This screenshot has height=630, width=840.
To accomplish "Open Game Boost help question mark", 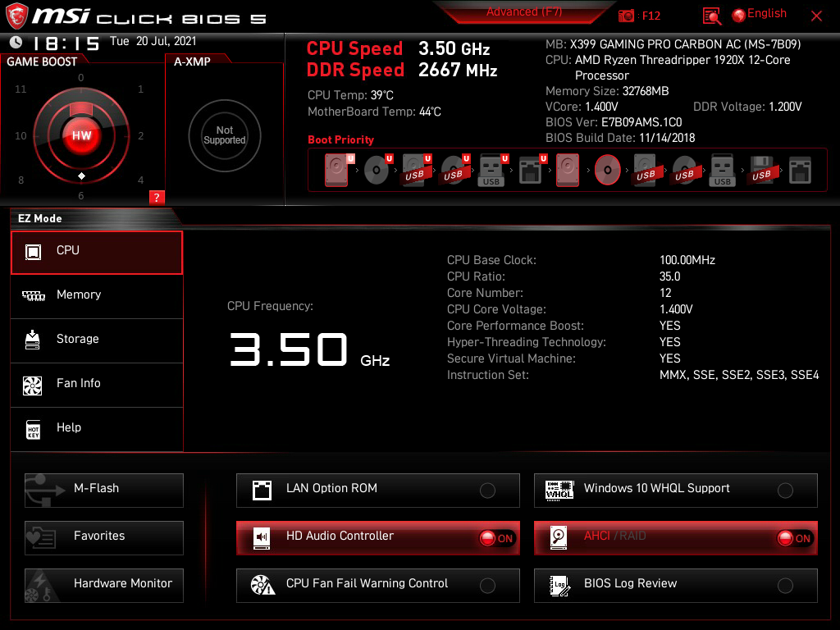I will 157,197.
